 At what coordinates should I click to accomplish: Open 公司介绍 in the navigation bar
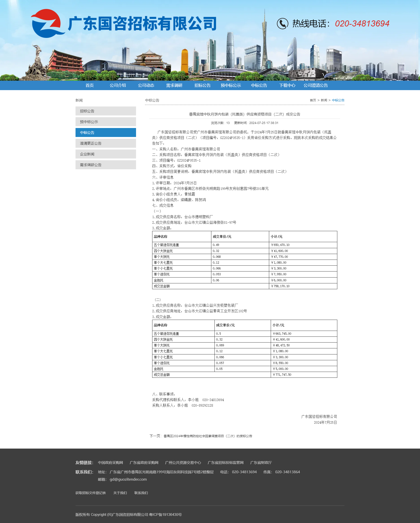click(x=118, y=85)
